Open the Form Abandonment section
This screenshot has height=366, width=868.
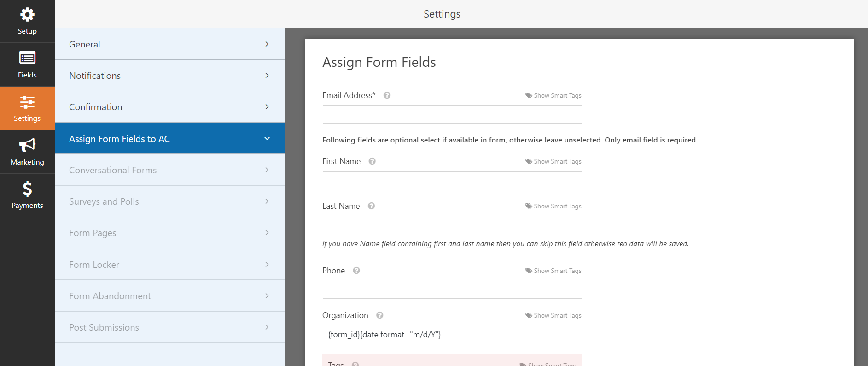point(170,296)
